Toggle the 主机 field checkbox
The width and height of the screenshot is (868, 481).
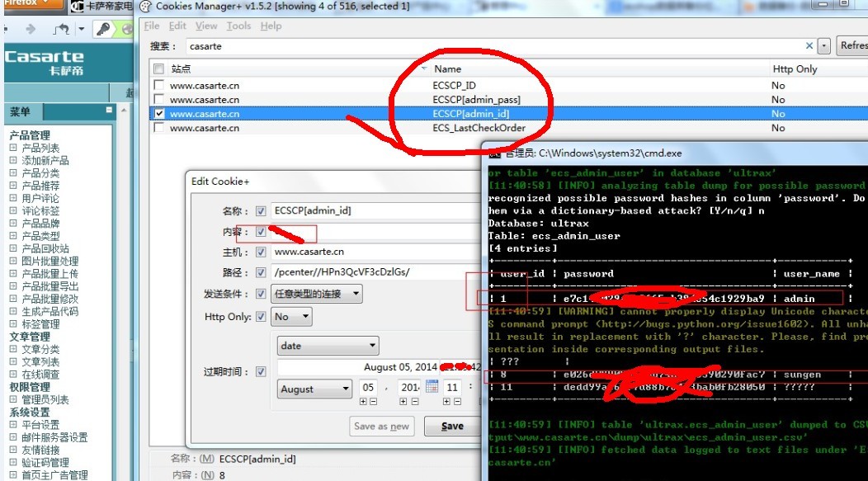point(261,252)
